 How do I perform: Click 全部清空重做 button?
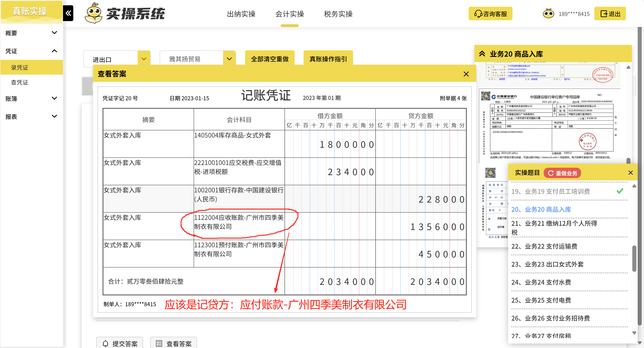270,59
